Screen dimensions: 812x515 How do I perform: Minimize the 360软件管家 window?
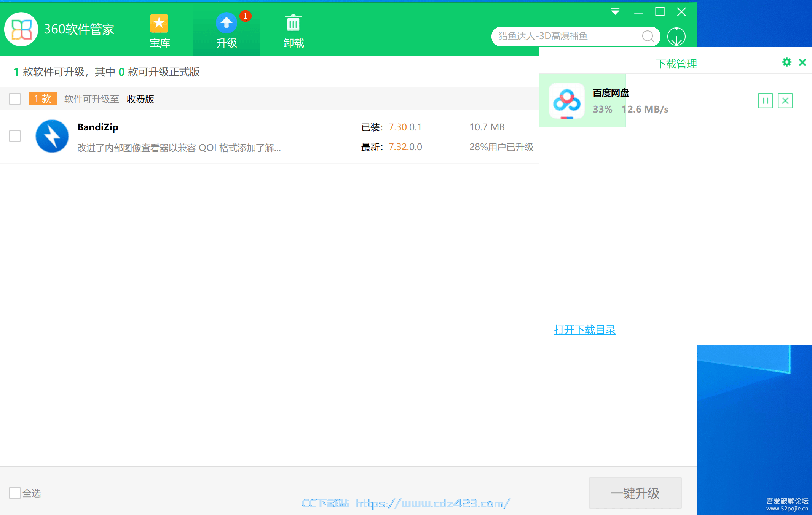638,12
